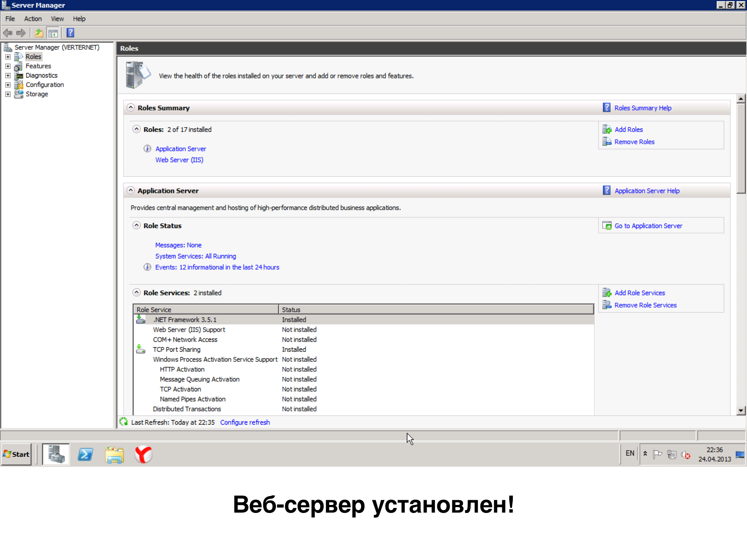Select the .NET Framework 3.5.1 row

[x=364, y=319]
